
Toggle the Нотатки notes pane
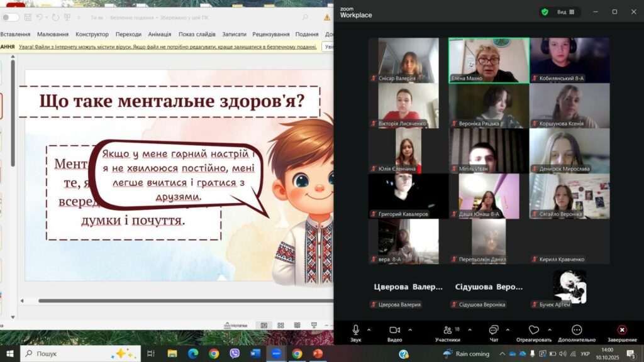(x=235, y=326)
